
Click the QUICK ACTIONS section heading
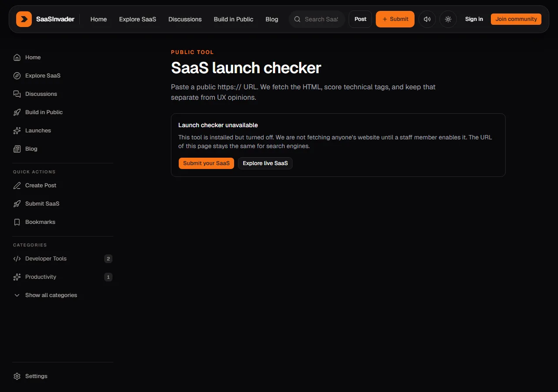coord(34,172)
